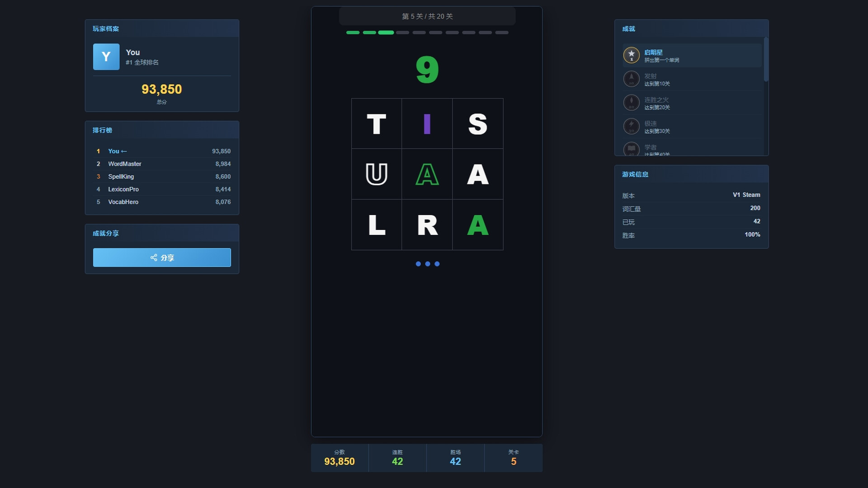Click the 第 5 关 / 共 20 关 level header
868x488 pixels.
point(427,16)
